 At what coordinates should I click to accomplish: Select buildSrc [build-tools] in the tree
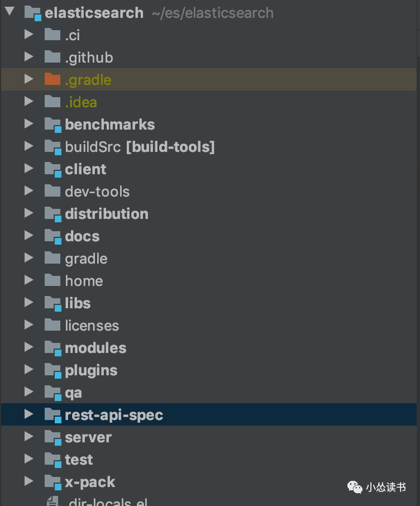140,147
